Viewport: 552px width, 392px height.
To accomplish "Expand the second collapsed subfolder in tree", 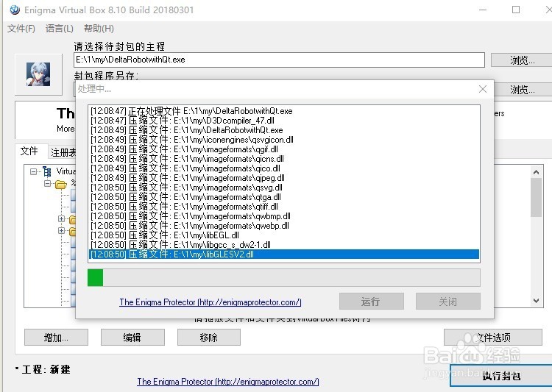I will tap(62, 230).
